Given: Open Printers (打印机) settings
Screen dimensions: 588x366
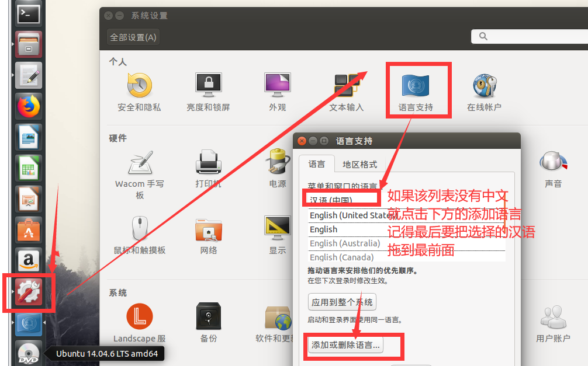Looking at the screenshot, I should 208,169.
